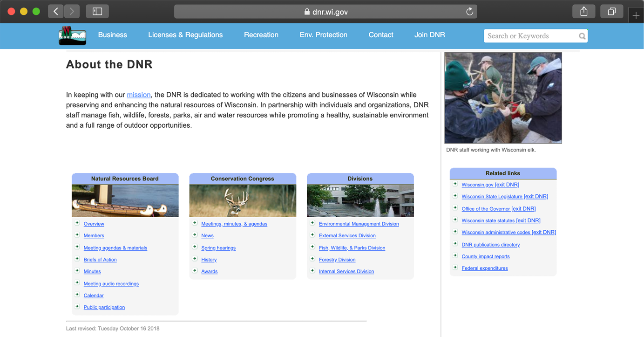Open the Contact menu item
This screenshot has height=337, width=644.
[x=381, y=35]
